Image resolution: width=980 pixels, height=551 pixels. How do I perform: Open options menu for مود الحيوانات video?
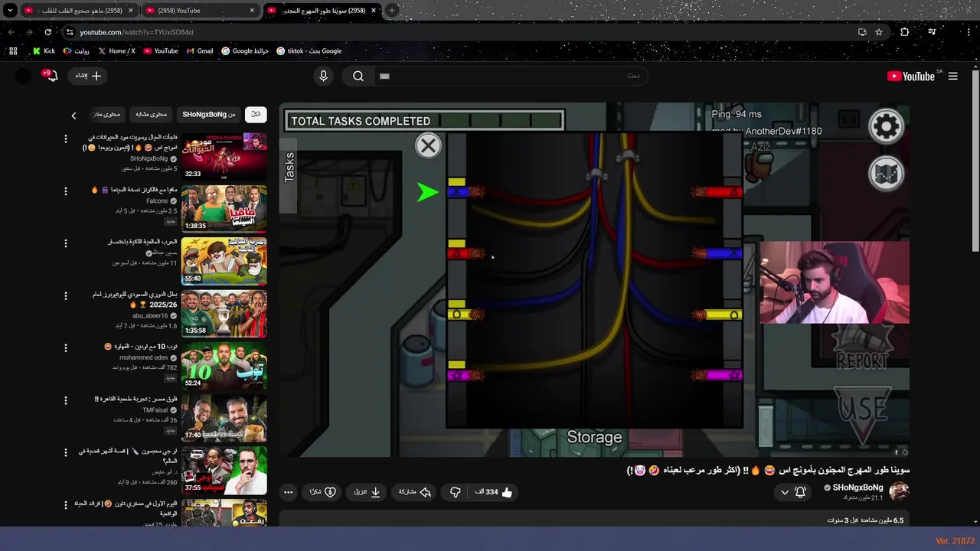[65, 139]
